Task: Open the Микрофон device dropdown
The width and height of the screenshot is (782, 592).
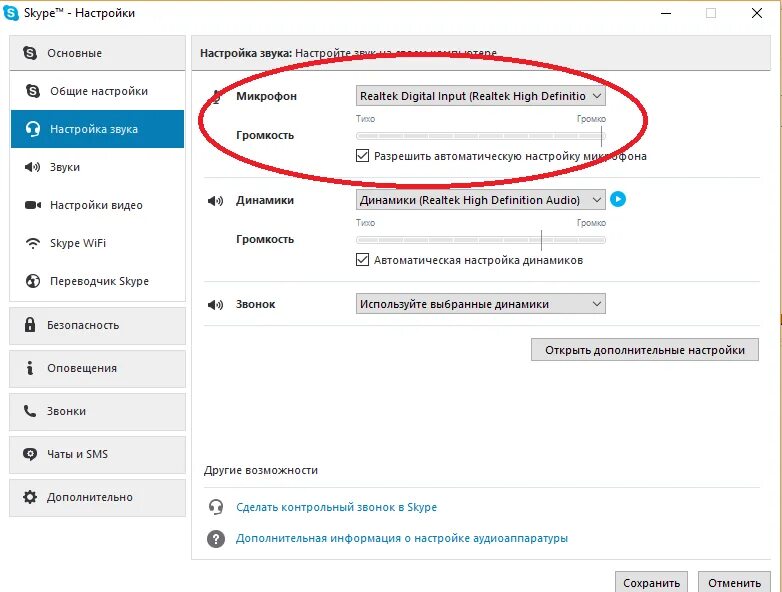Action: pos(481,96)
